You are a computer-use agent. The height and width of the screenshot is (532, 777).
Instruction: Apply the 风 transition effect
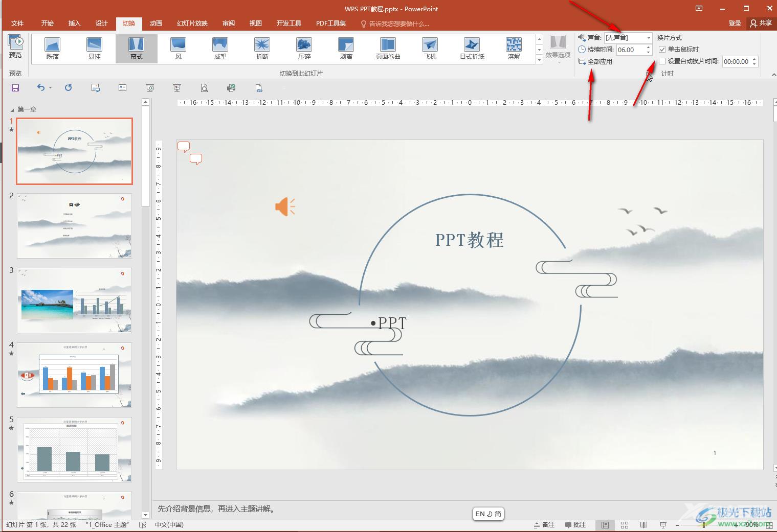click(179, 49)
